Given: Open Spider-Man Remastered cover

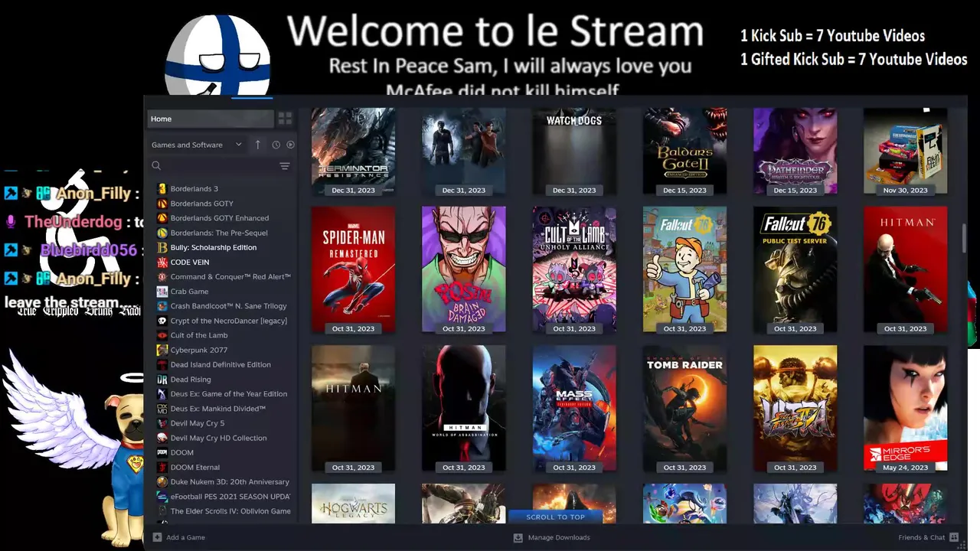Looking at the screenshot, I should pos(353,269).
